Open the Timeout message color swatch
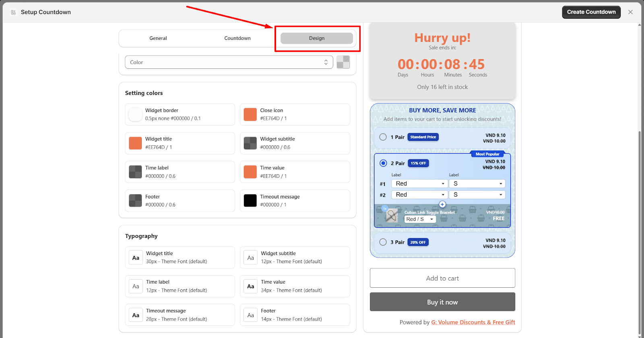Image resolution: width=644 pixels, height=338 pixels. pyautogui.click(x=250, y=200)
